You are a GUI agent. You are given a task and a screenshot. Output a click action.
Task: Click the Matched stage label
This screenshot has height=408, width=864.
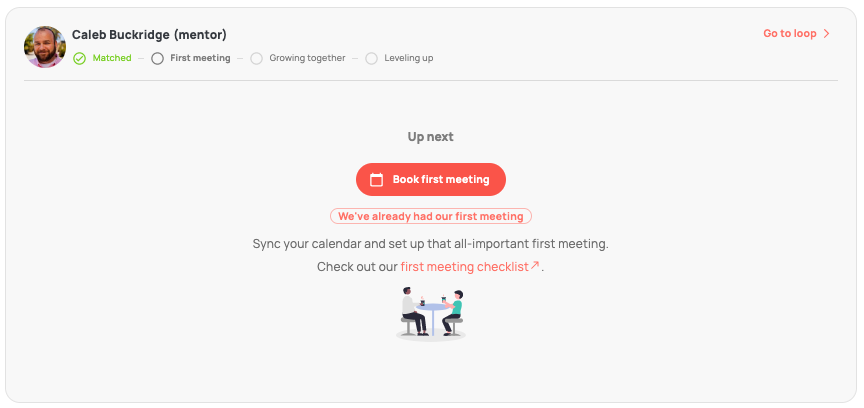[112, 58]
